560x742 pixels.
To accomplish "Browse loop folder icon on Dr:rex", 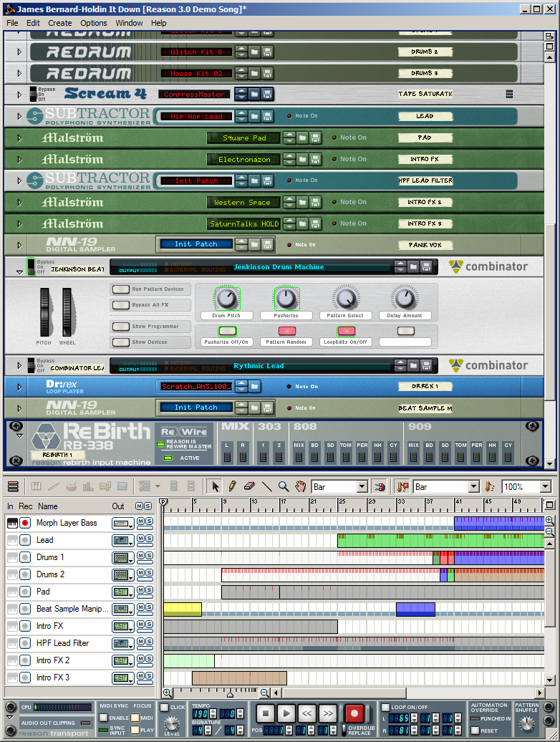I will tap(254, 387).
